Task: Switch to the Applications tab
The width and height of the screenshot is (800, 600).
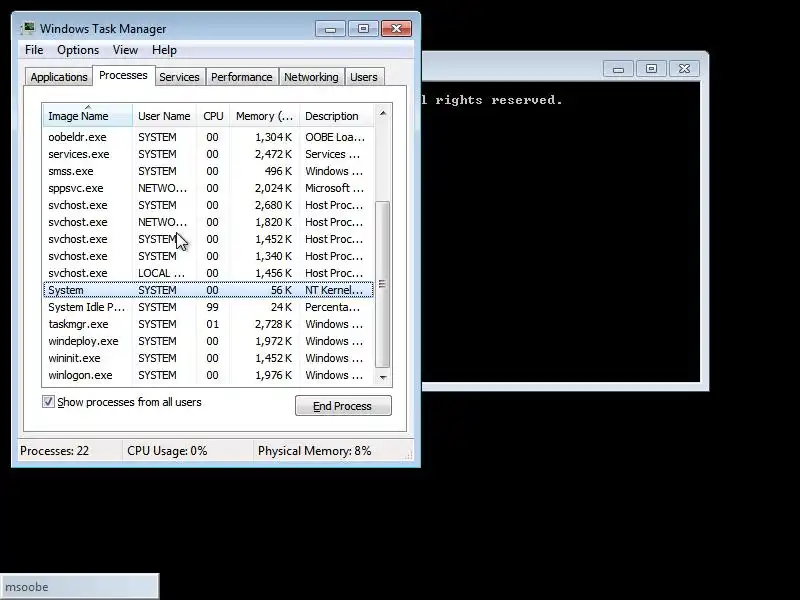Action: [x=59, y=77]
